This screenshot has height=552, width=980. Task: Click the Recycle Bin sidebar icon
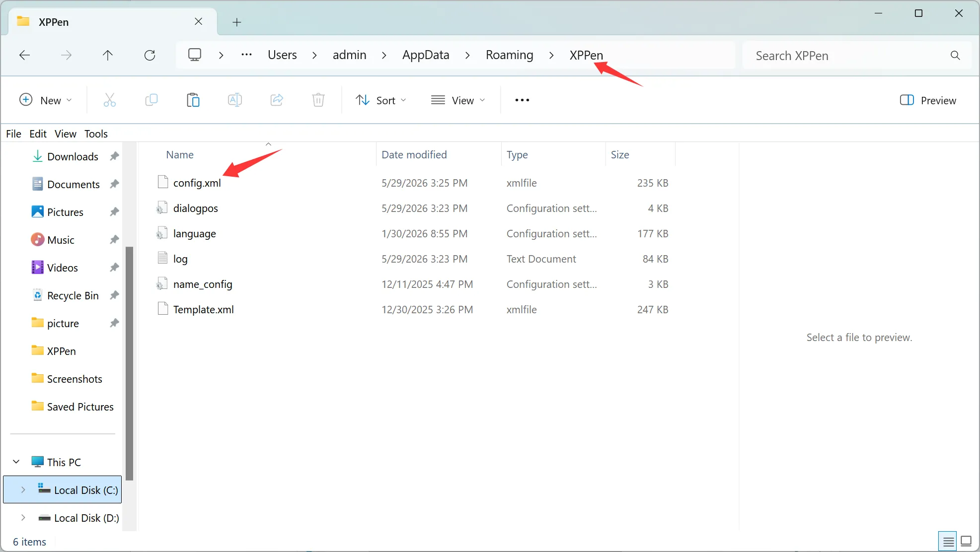(38, 295)
